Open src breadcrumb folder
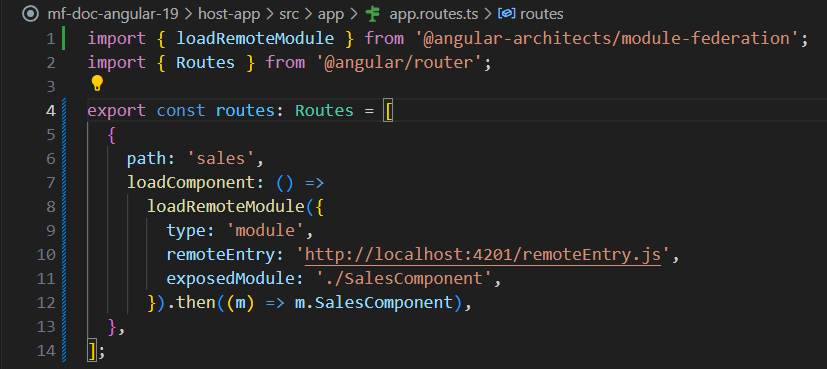Viewport: 827px width, 369px height. pyautogui.click(x=289, y=14)
